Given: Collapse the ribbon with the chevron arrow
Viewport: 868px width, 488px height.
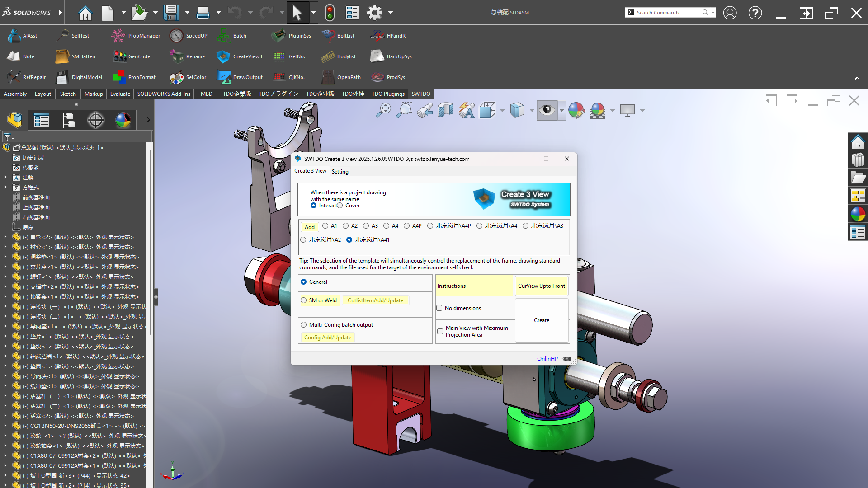Looking at the screenshot, I should point(857,78).
